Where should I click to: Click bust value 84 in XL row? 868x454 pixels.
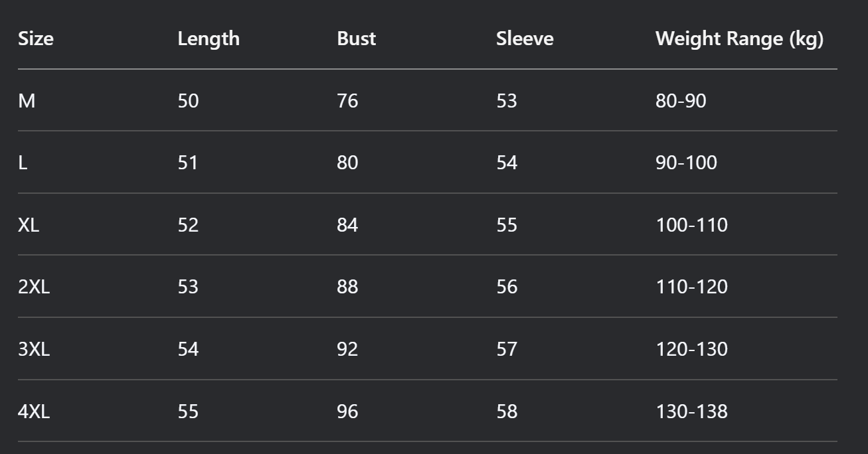[x=347, y=225]
